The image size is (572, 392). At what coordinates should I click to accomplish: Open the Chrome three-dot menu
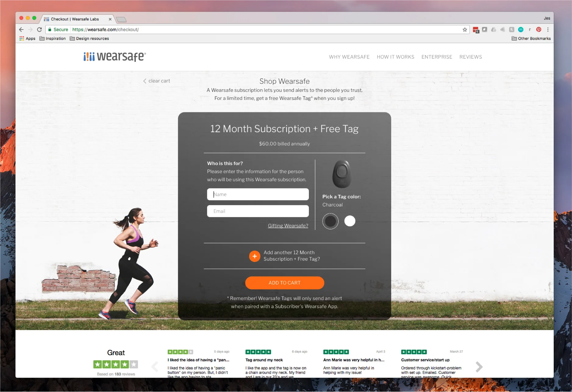[548, 30]
